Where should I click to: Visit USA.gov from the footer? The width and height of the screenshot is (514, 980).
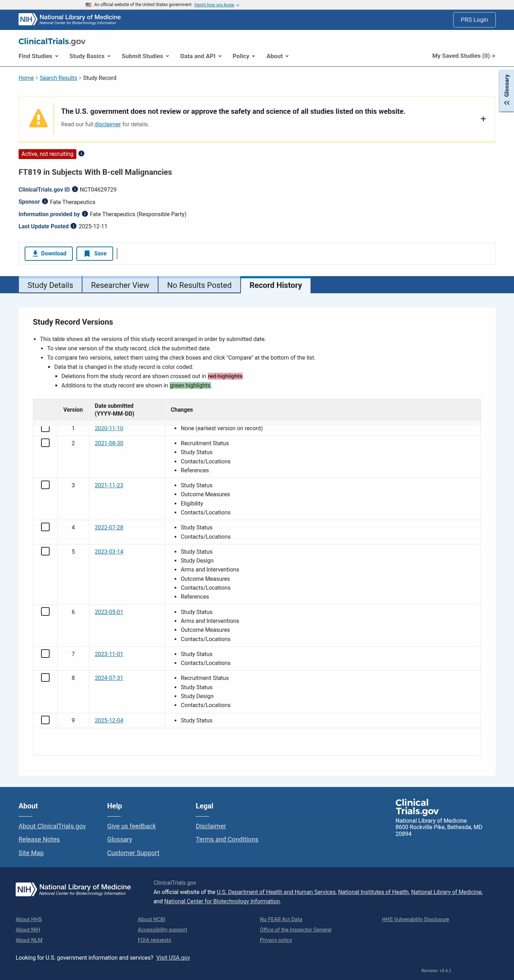[x=173, y=958]
